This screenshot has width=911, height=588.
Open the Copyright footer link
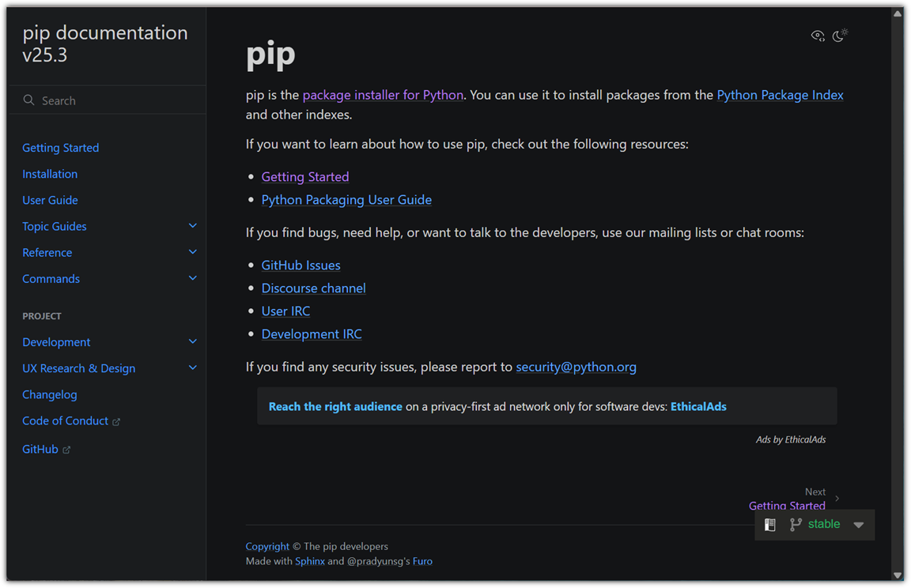click(266, 546)
